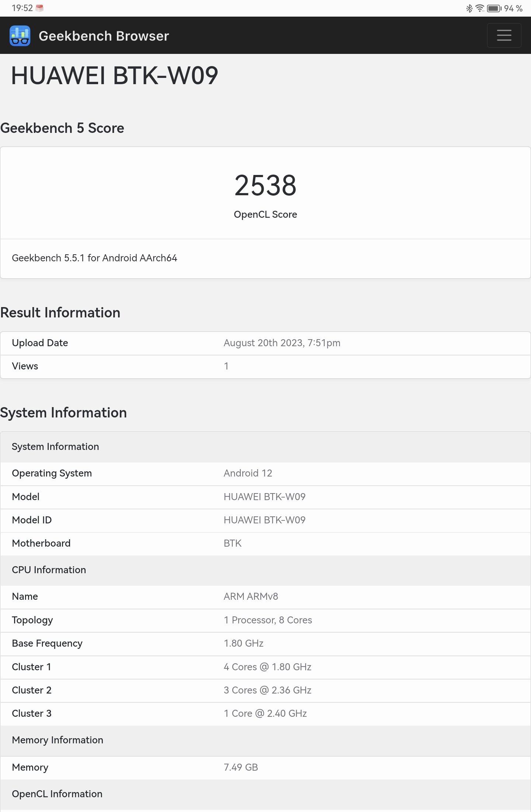Click the OpenCL Information header row

[265, 794]
